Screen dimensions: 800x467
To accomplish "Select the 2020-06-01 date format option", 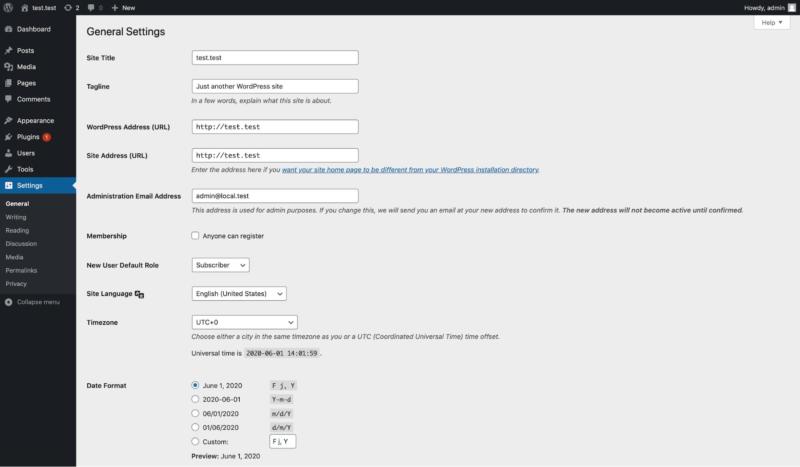I will [195, 398].
